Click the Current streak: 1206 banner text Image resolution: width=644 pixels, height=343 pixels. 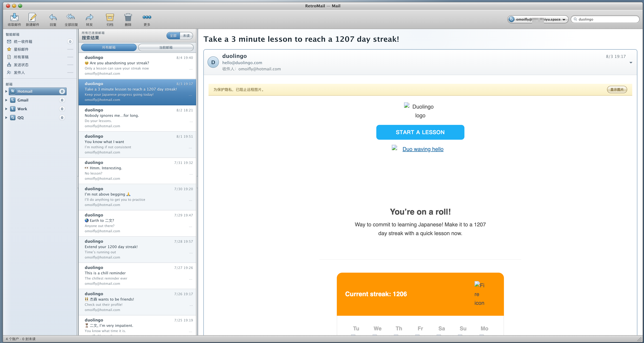(x=376, y=294)
